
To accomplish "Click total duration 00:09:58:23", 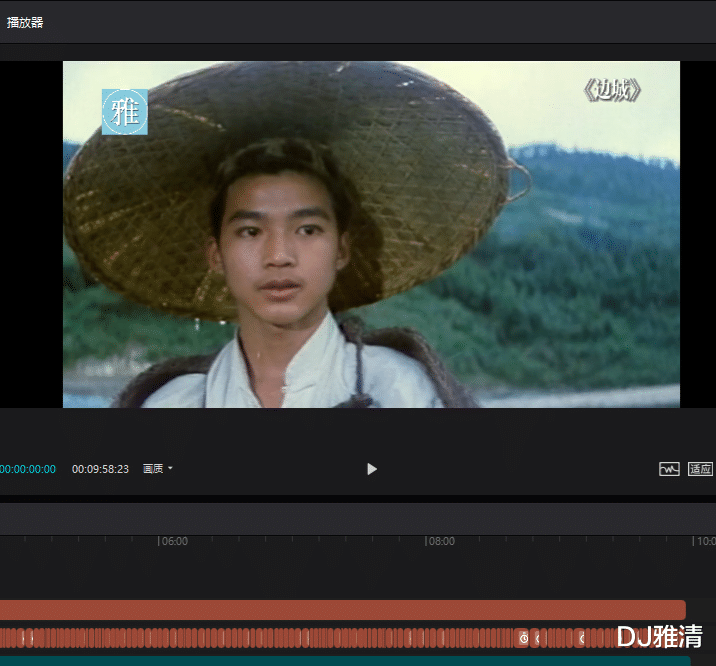I will (x=100, y=469).
